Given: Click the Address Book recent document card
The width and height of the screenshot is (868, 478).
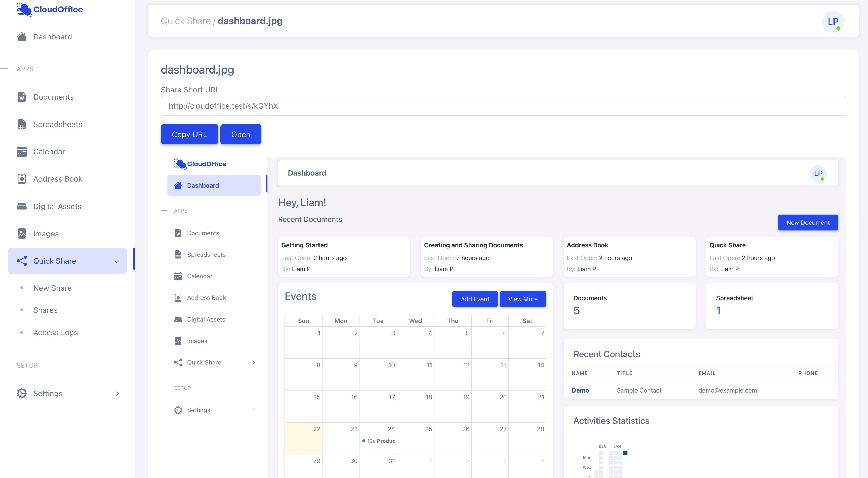Looking at the screenshot, I should point(629,257).
